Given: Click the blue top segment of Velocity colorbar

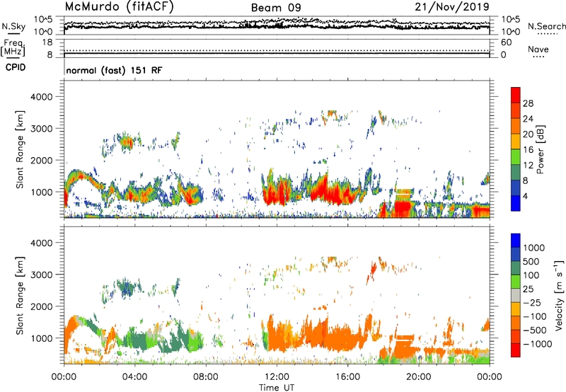Looking at the screenshot, I should (x=516, y=241).
